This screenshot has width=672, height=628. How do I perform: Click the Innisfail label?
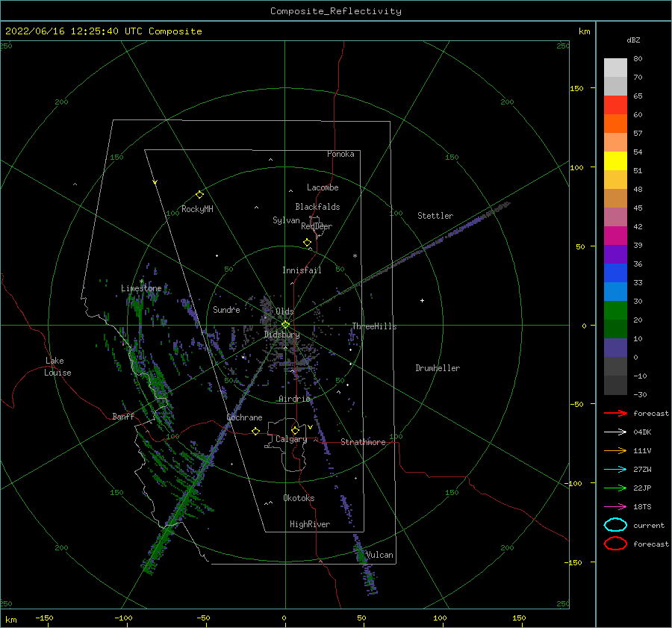[x=302, y=270]
